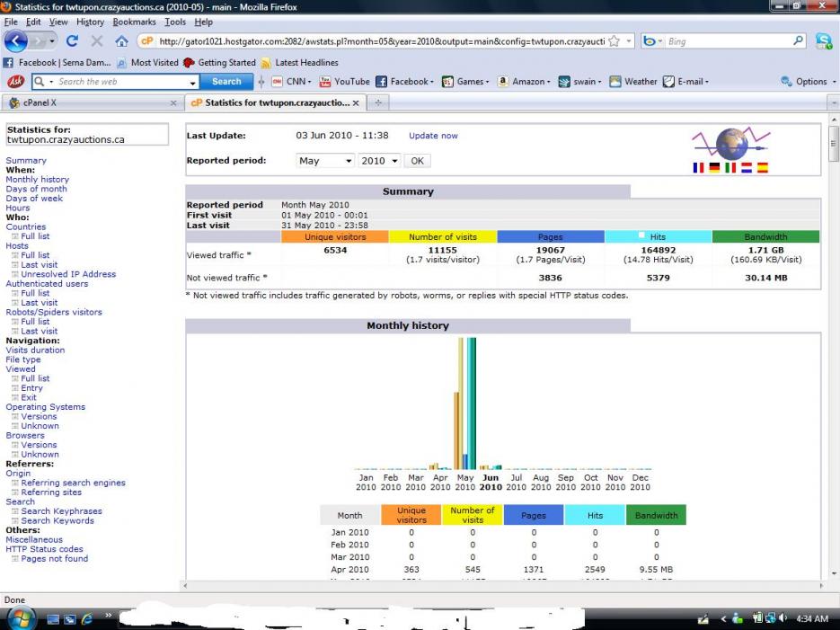Open the Monthly history sidebar link
The image size is (840, 630).
pos(37,180)
